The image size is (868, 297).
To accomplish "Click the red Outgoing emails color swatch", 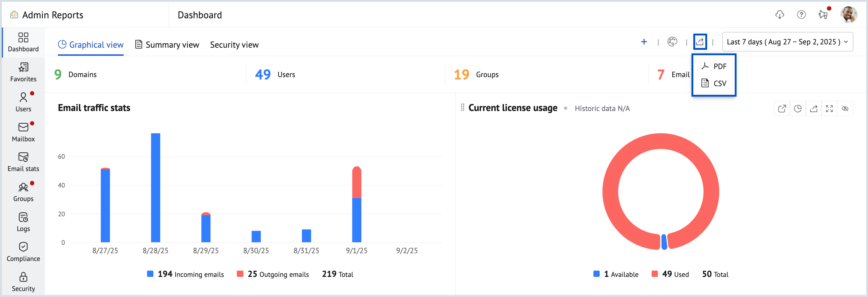I will (x=240, y=274).
